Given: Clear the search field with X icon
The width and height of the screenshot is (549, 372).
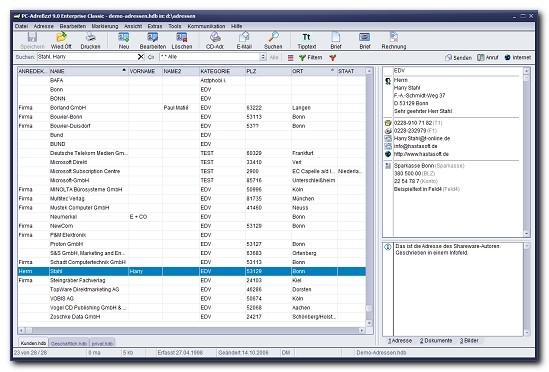Looking at the screenshot, I should pos(140,57).
